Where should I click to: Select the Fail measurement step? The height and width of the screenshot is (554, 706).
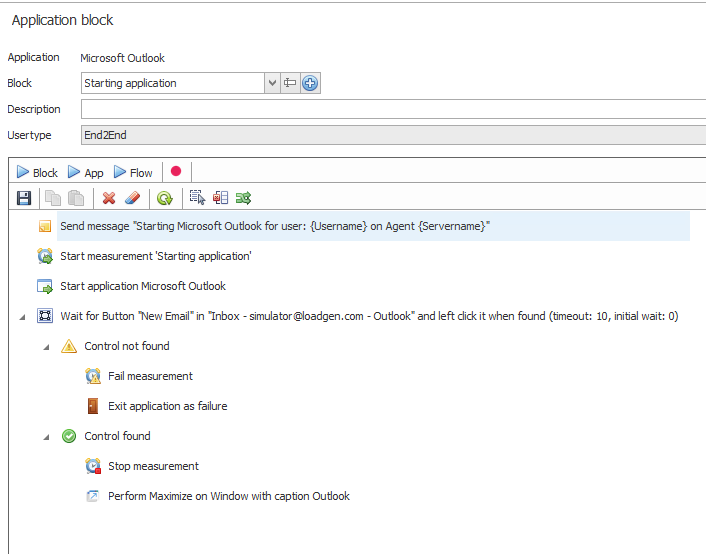(x=150, y=376)
